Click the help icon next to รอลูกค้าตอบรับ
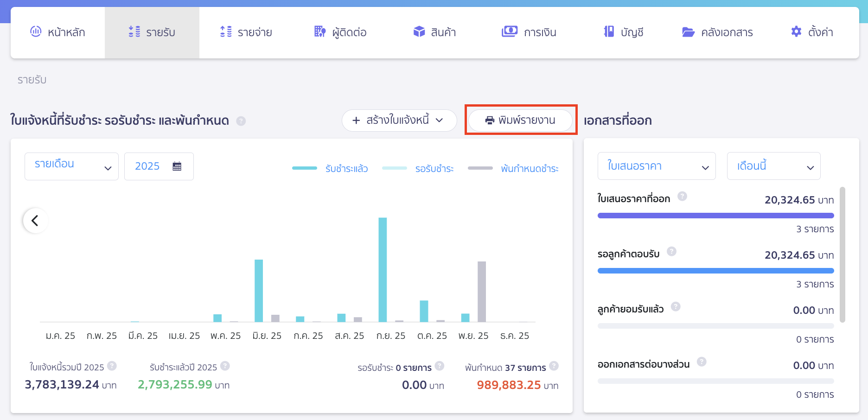The image size is (868, 420). pos(671,251)
